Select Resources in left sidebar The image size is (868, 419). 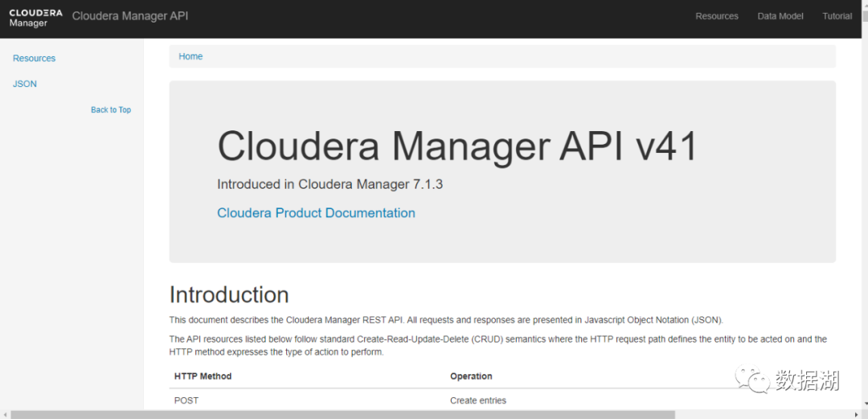(x=35, y=58)
